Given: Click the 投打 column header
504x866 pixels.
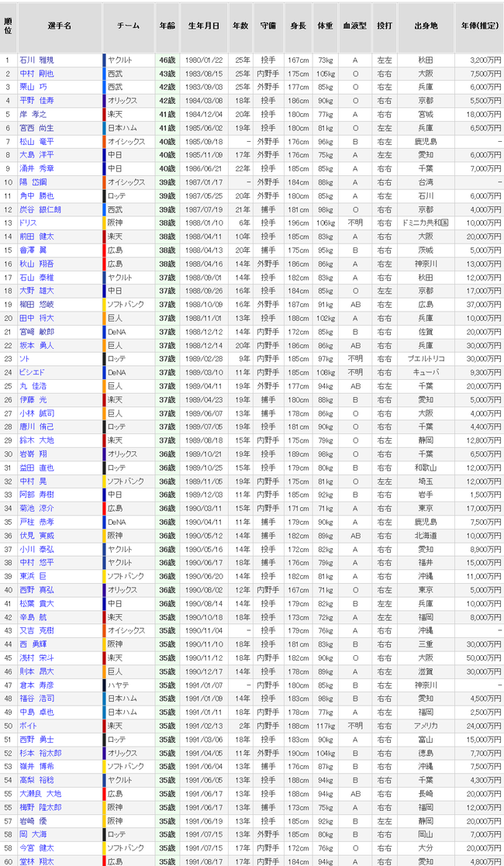Looking at the screenshot, I should pos(384,26).
